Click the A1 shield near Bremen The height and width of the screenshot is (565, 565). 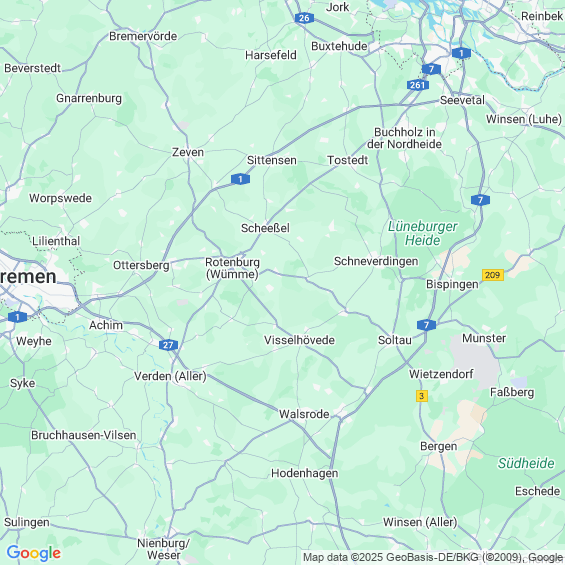[x=17, y=317]
